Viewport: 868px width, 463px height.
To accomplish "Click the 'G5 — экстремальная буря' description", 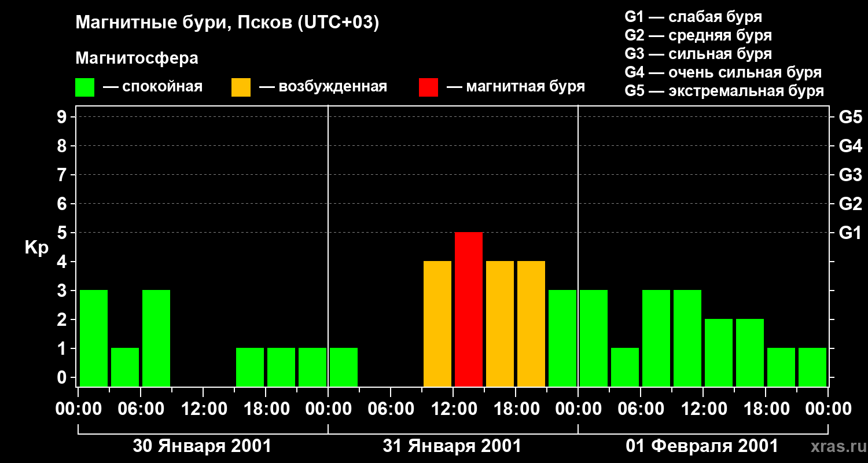I will 724,91.
